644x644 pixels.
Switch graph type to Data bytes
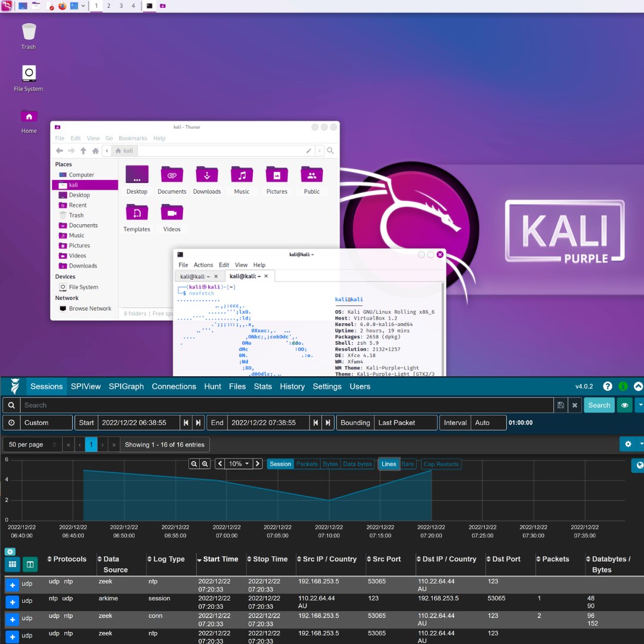pos(357,464)
